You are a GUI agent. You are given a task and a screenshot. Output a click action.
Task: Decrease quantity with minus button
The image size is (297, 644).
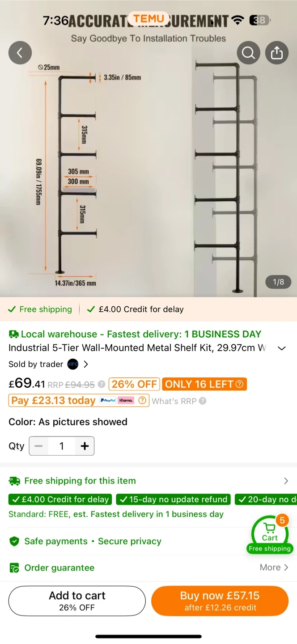coord(38,446)
